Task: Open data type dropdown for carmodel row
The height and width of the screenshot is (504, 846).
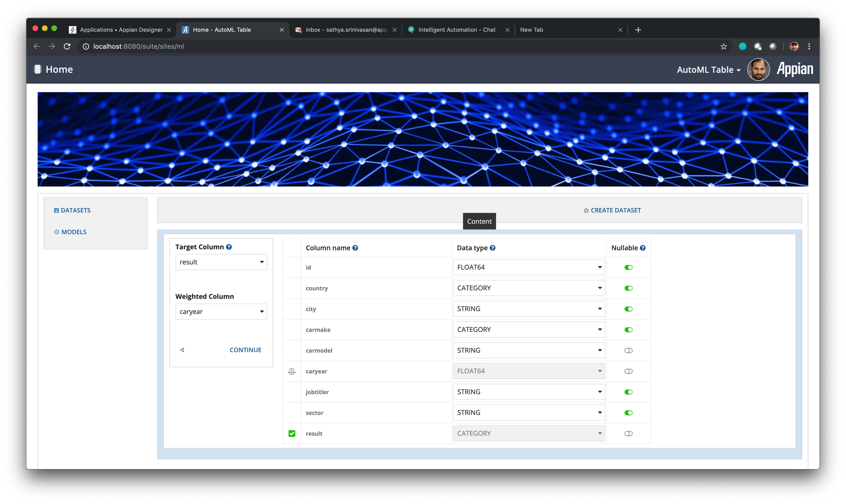Action: [529, 350]
